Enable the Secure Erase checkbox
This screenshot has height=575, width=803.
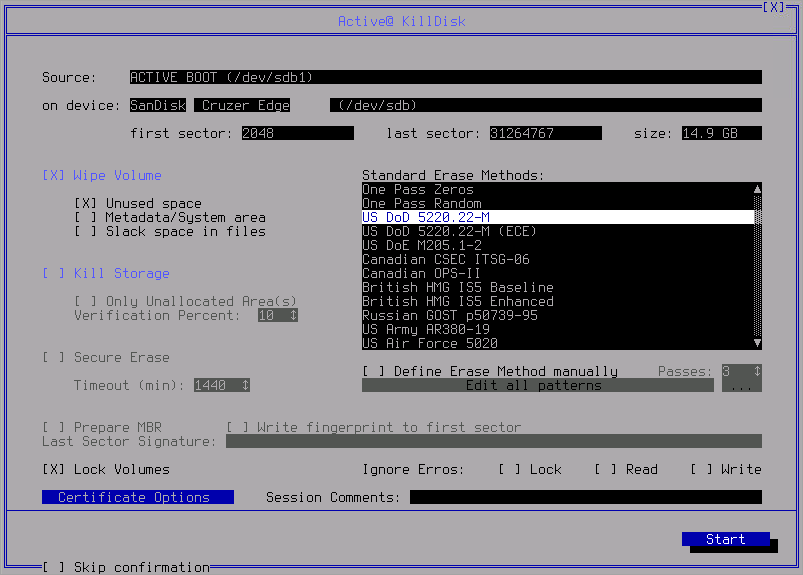(x=53, y=357)
